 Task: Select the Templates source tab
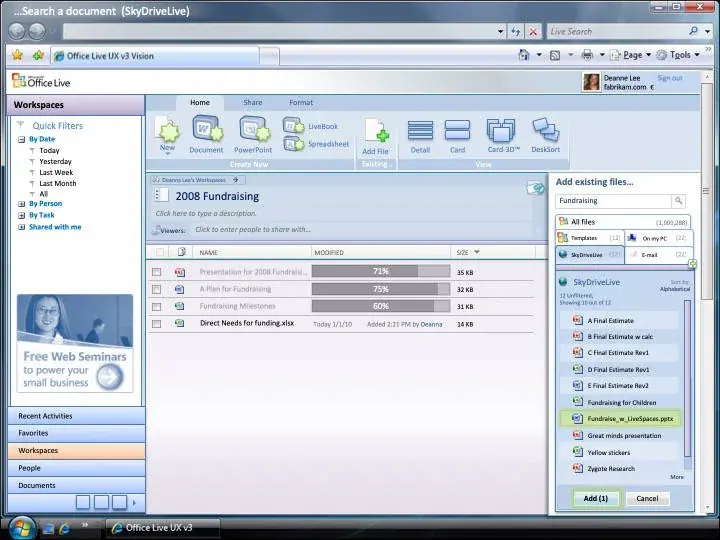click(590, 238)
